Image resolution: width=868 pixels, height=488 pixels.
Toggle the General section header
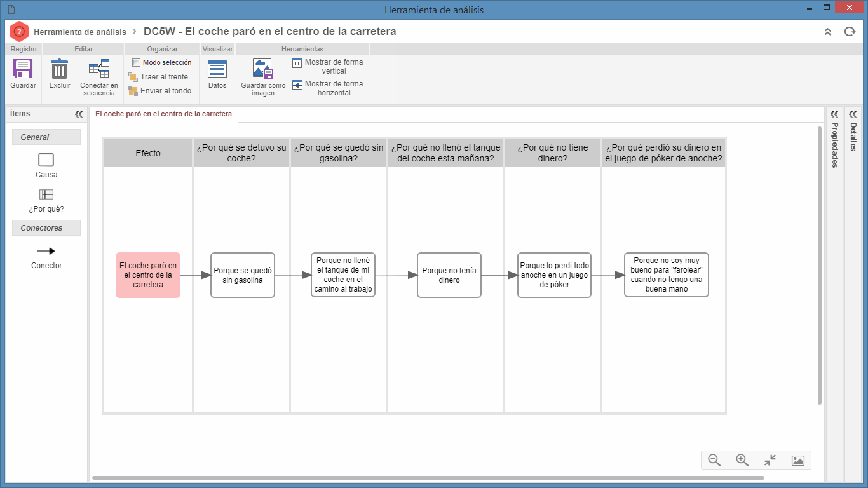(x=46, y=137)
